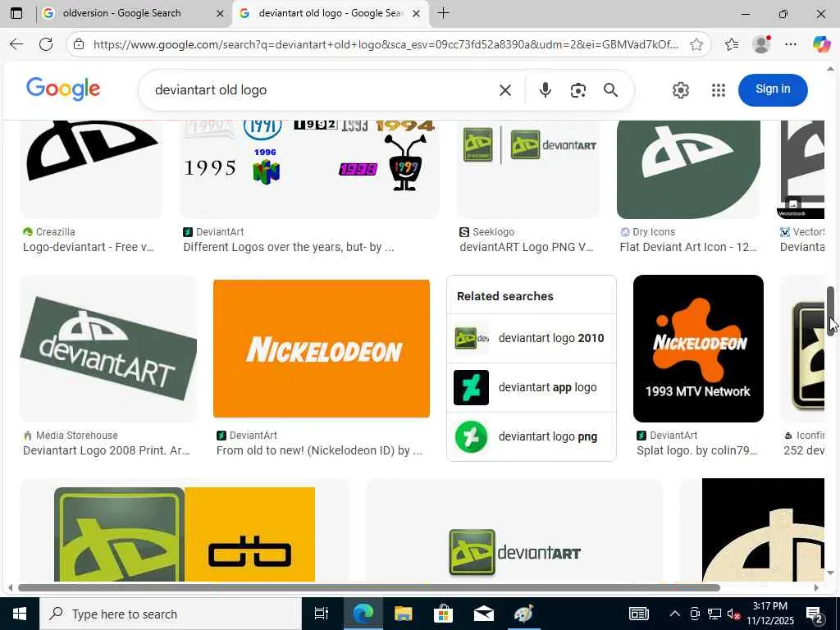Close the deviantart old logo tab

tap(416, 13)
